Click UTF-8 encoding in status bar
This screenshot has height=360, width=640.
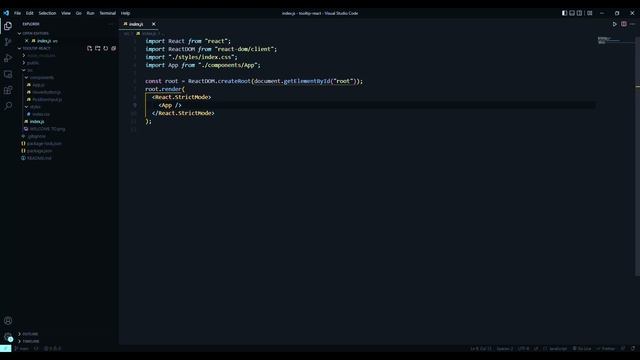523,349
